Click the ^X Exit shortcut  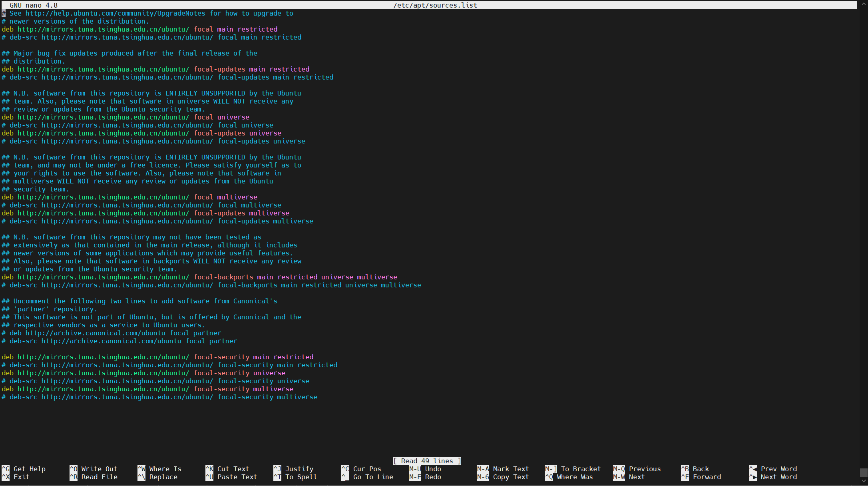click(16, 477)
